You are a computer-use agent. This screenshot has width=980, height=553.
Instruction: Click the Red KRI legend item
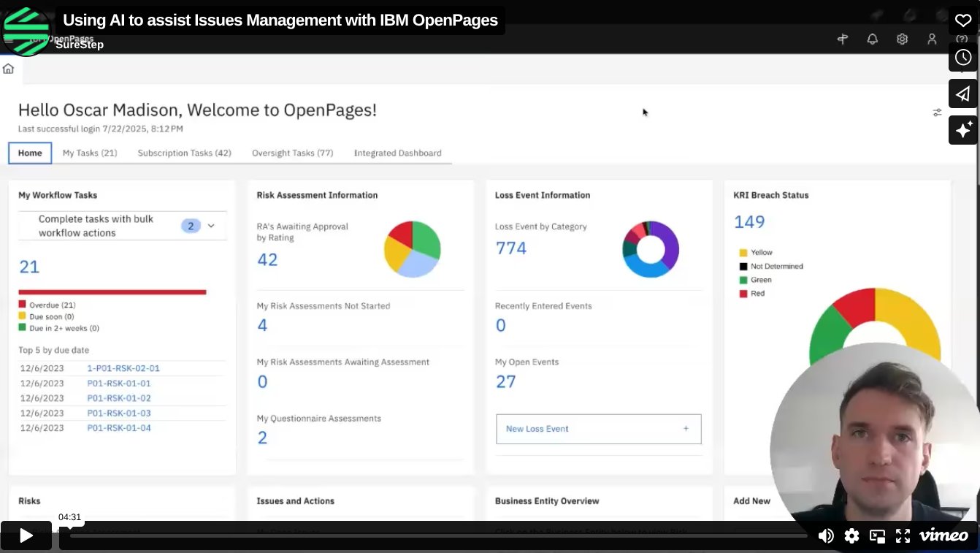[x=752, y=294]
